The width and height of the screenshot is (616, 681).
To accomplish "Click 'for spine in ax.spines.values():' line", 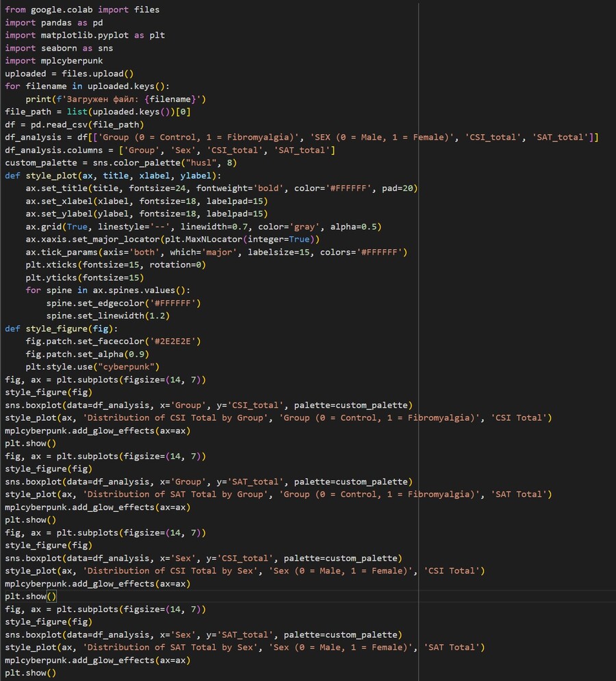I will click(107, 290).
